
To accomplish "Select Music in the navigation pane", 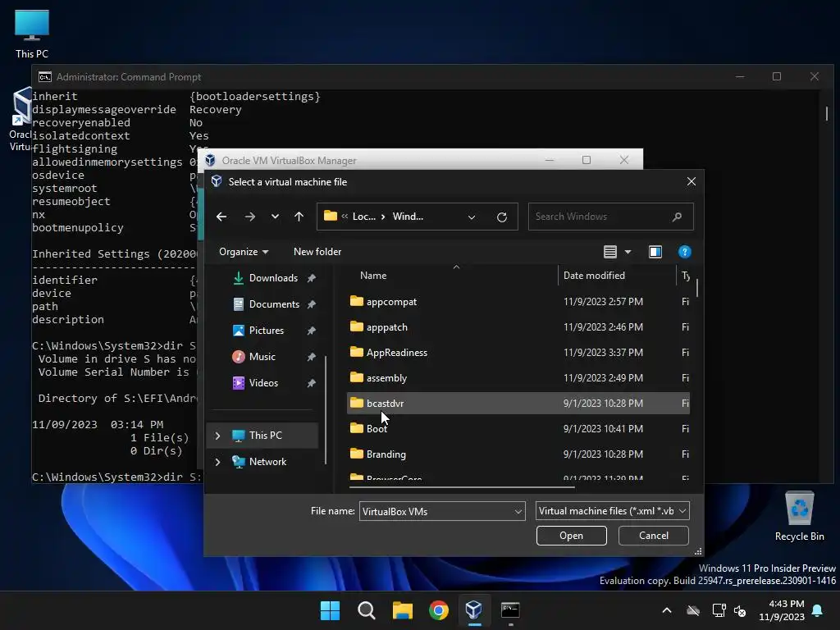I will 262,357.
